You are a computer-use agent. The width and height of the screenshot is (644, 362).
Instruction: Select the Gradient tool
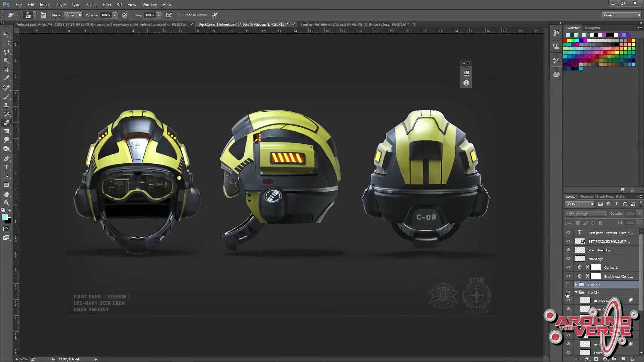click(x=6, y=131)
